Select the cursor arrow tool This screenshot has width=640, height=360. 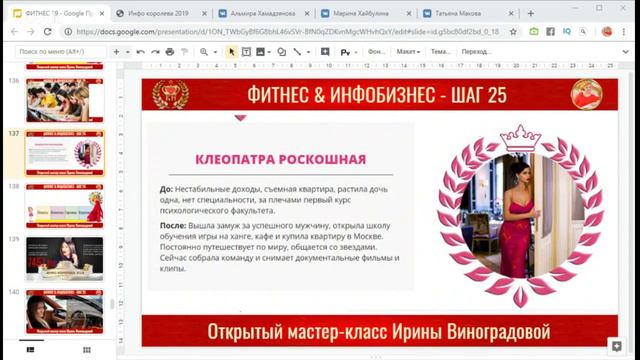231,52
